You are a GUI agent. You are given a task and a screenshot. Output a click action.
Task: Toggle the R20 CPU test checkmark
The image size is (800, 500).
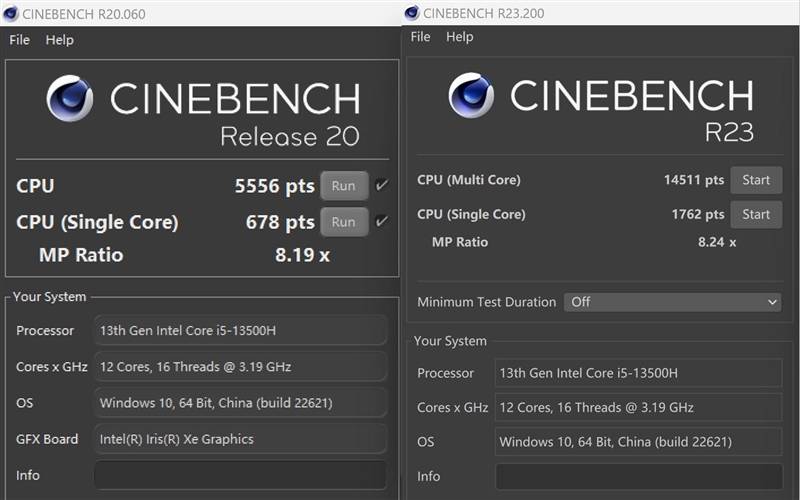click(381, 186)
